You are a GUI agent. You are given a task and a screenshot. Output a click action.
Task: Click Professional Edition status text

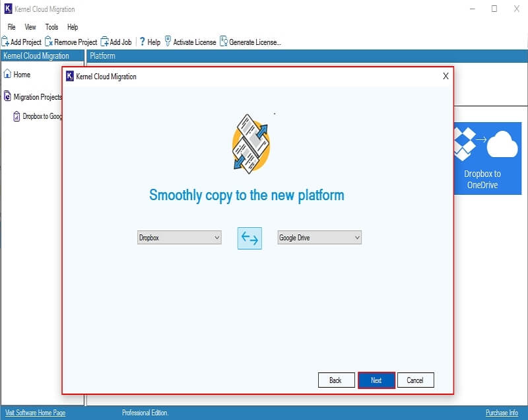[145, 413]
